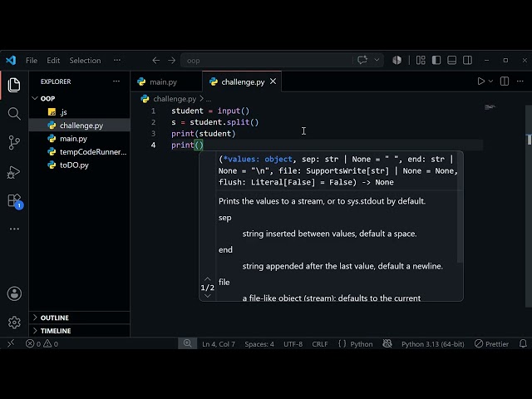Image resolution: width=532 pixels, height=399 pixels.
Task: Open editor More Actions ellipsis
Action: pyautogui.click(x=520, y=81)
